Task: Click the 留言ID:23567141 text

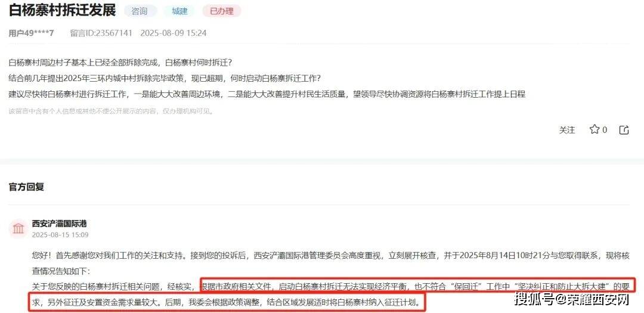Action: pyautogui.click(x=101, y=33)
